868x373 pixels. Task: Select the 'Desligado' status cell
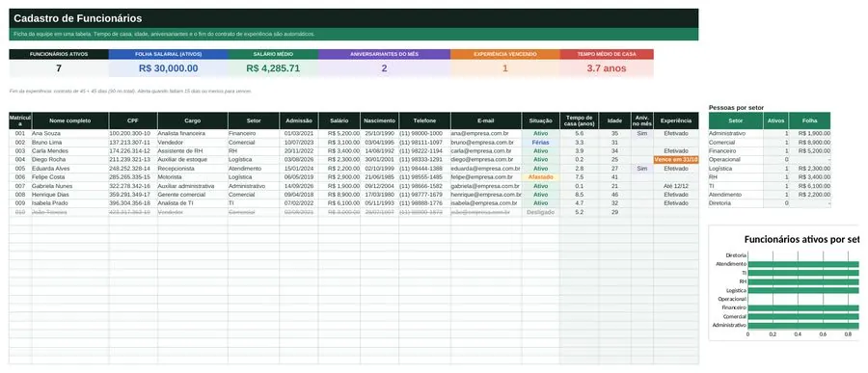tap(541, 212)
